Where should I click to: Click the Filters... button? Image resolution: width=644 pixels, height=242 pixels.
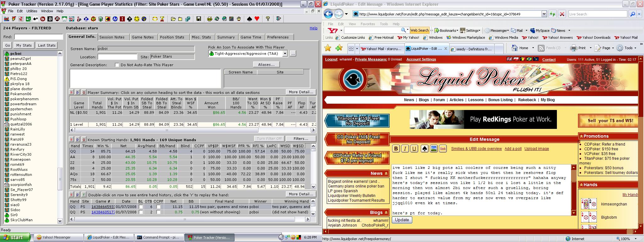pyautogui.click(x=301, y=139)
